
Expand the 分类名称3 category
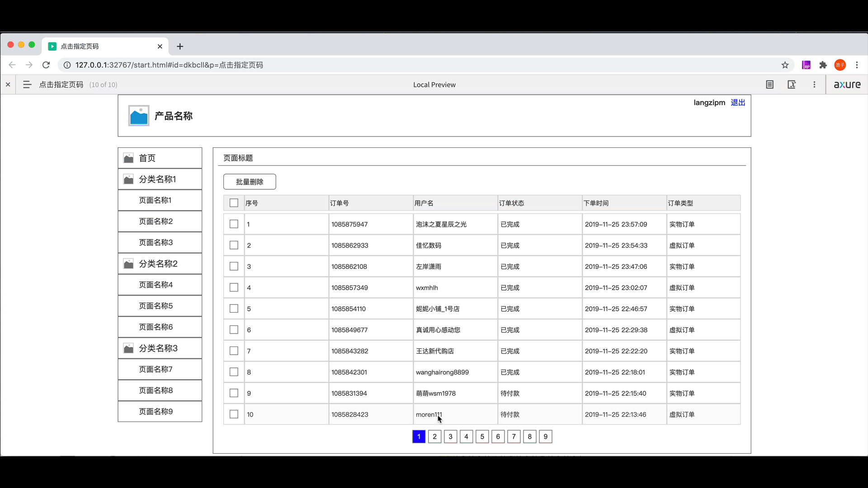coord(160,348)
